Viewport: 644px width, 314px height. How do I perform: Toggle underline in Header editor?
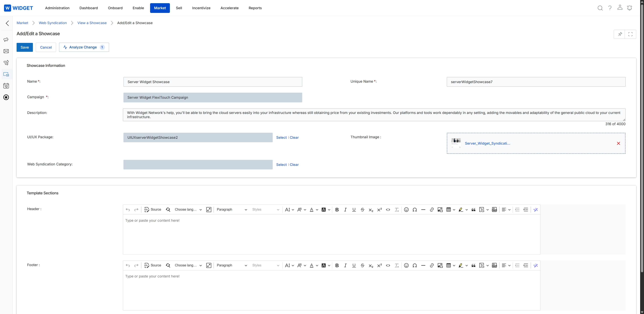[x=354, y=210]
